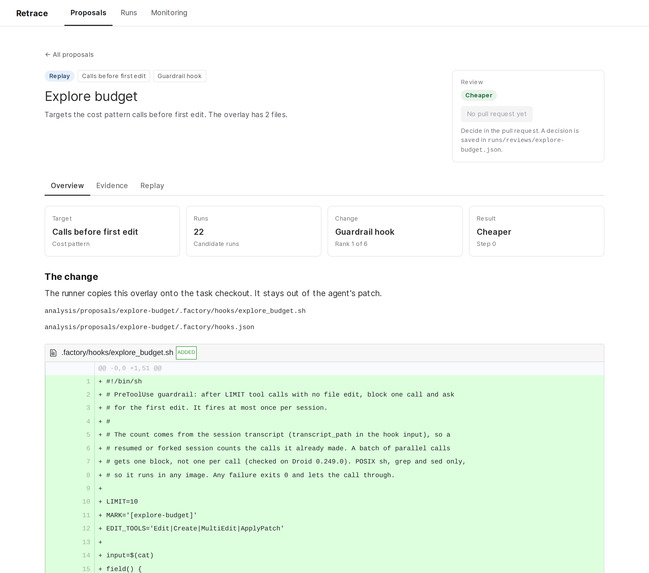Switch to the Runs nav tab
Image resolution: width=649 pixels, height=573 pixels.
pyautogui.click(x=129, y=13)
